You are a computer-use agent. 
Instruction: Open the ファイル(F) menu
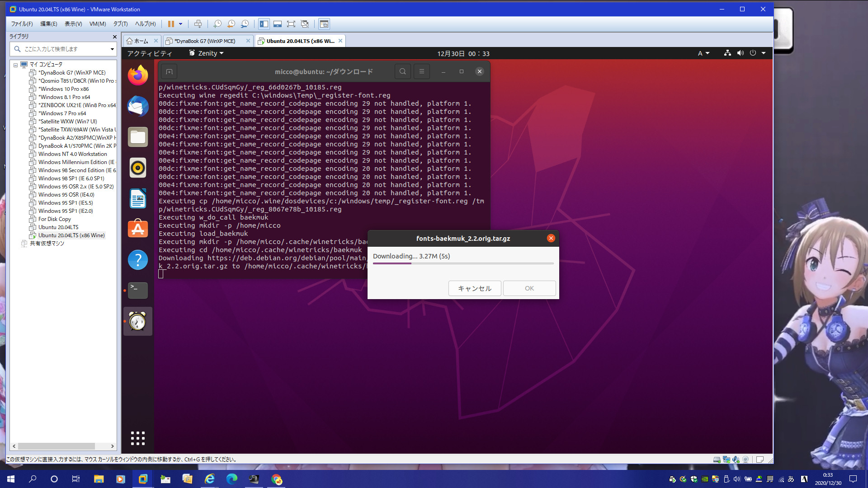[x=22, y=24]
